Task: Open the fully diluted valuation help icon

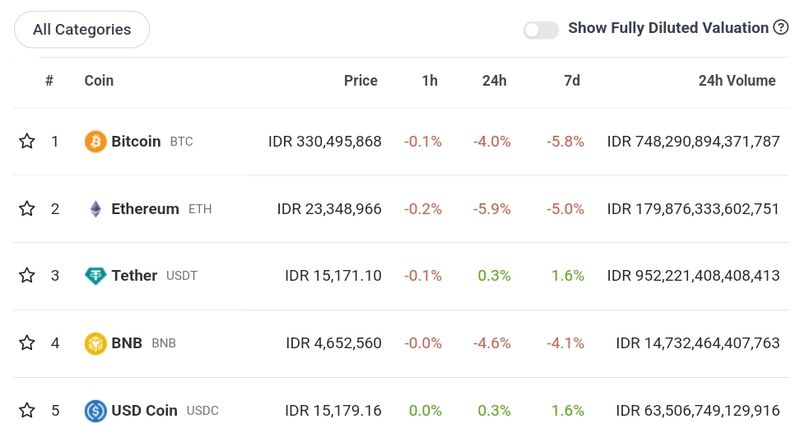Action: click(x=781, y=28)
